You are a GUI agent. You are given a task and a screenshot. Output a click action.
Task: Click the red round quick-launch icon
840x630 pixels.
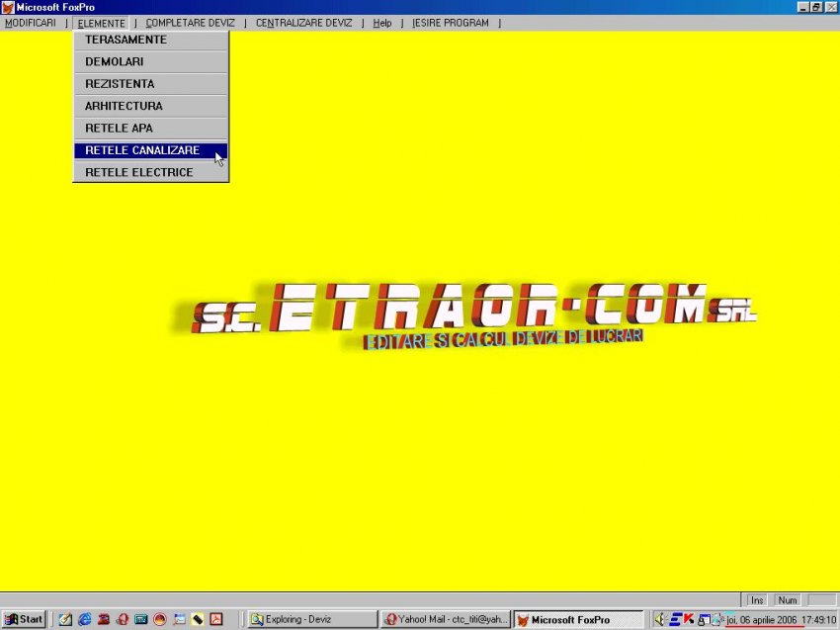(160, 619)
